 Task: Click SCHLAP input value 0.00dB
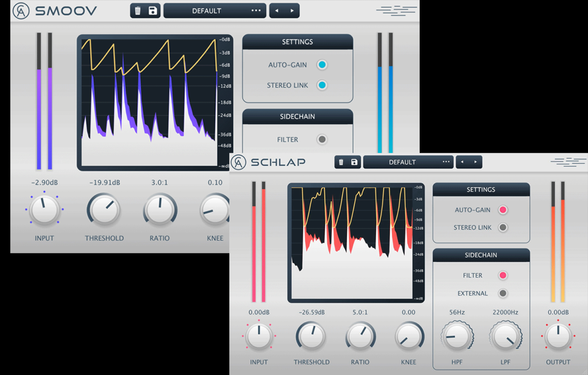point(259,312)
